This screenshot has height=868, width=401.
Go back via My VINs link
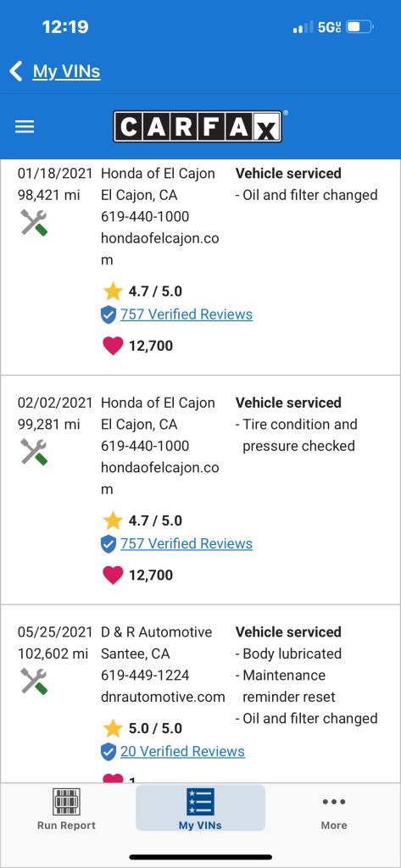tap(66, 71)
